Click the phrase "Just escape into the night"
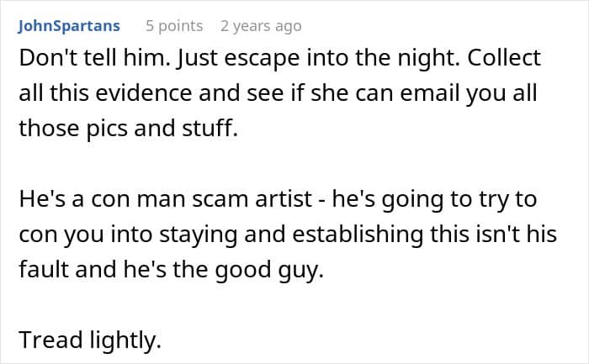Image resolution: width=589 pixels, height=364 pixels. pyautogui.click(x=318, y=58)
